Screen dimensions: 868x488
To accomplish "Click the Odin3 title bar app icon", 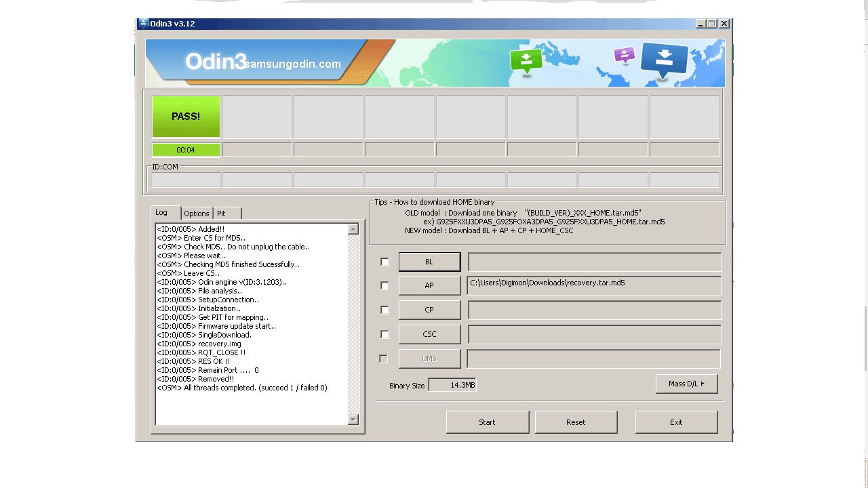I will (x=144, y=24).
